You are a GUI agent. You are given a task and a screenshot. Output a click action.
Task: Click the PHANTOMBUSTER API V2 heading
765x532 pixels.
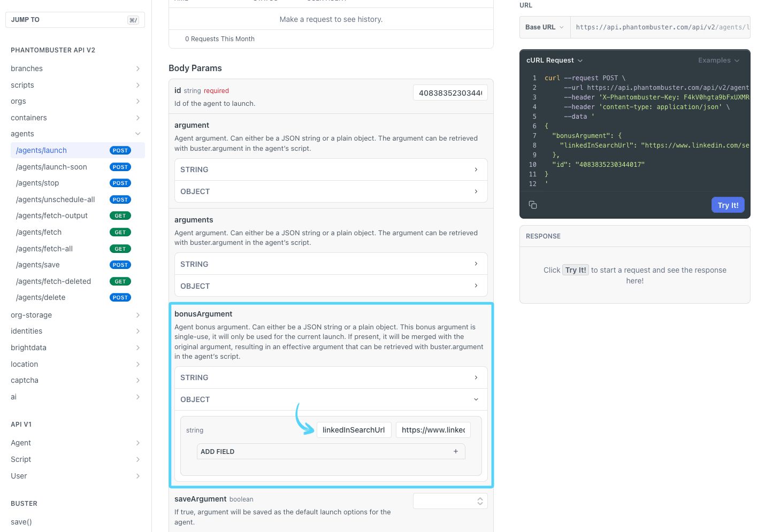click(x=53, y=50)
